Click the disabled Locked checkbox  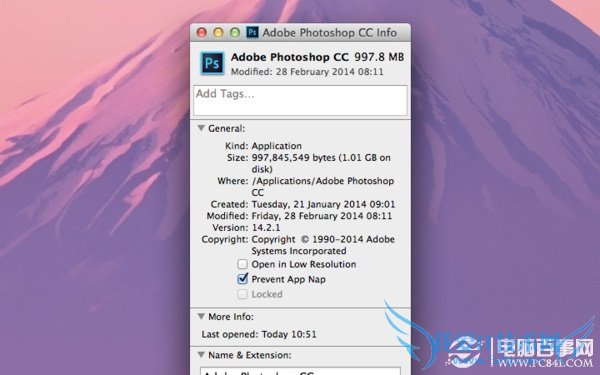pyautogui.click(x=242, y=294)
